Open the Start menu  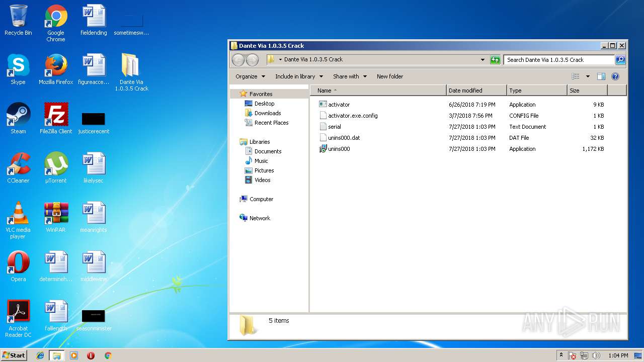point(14,355)
